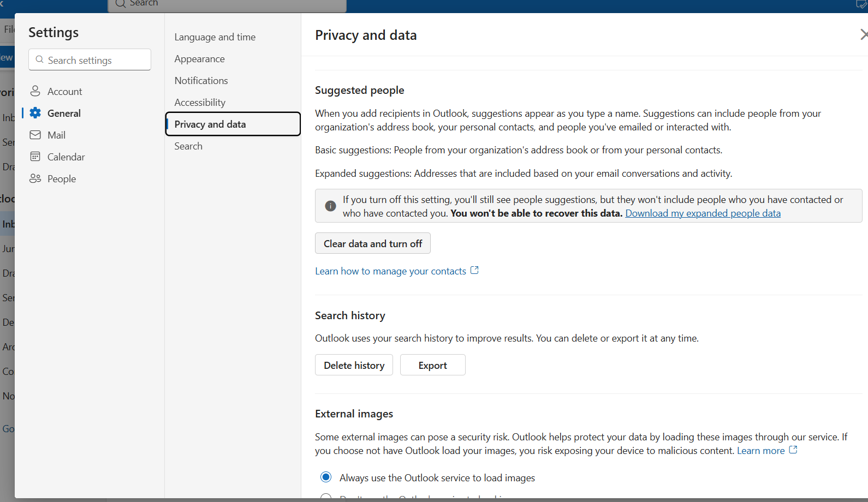Click Clear data and turn off button
This screenshot has width=868, height=502.
click(373, 243)
